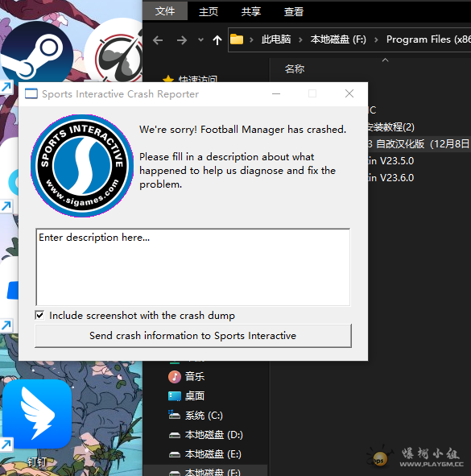Screen dimensions: 471x476
Task: Click the 本地磁盘 (E:) drive icon
Action: click(x=175, y=455)
